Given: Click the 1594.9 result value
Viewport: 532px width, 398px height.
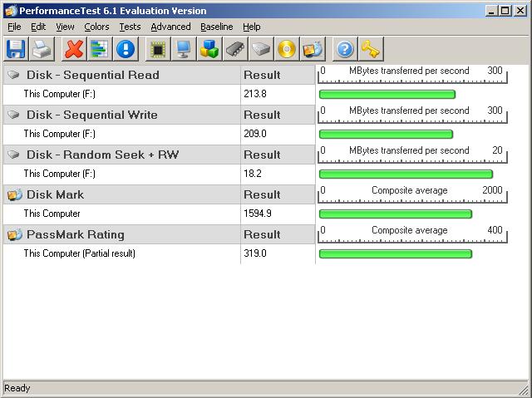Looking at the screenshot, I should coord(257,214).
